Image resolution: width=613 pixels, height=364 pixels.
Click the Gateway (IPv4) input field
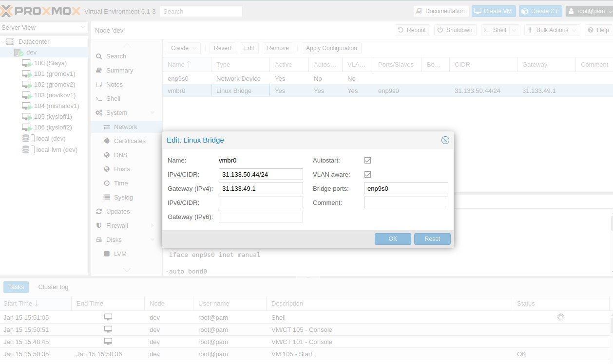tap(261, 188)
